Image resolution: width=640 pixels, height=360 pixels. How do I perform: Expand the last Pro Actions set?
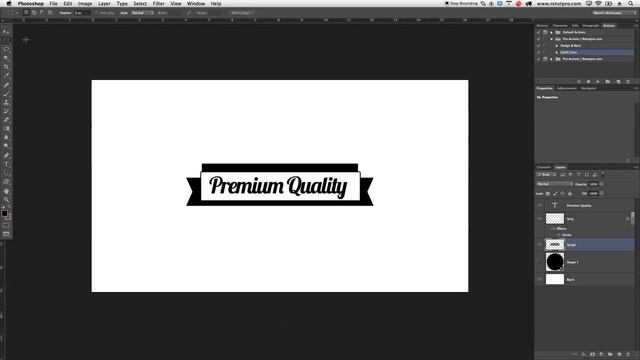[551, 59]
